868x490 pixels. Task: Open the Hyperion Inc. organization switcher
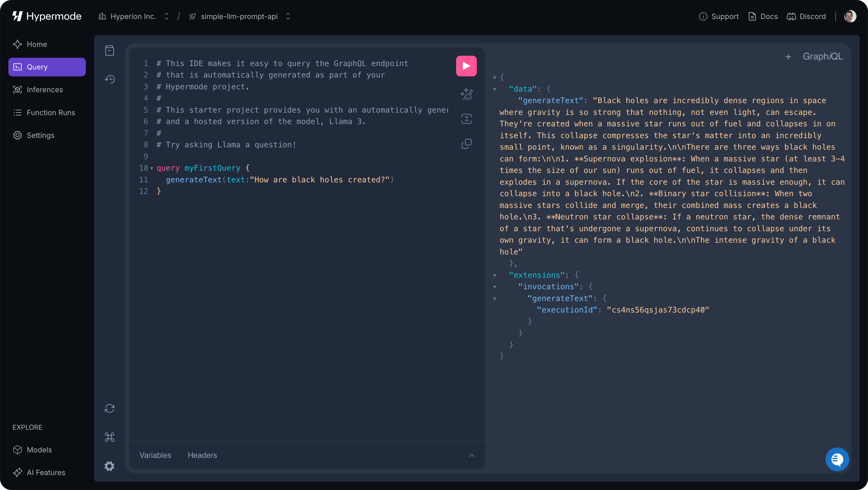[166, 16]
